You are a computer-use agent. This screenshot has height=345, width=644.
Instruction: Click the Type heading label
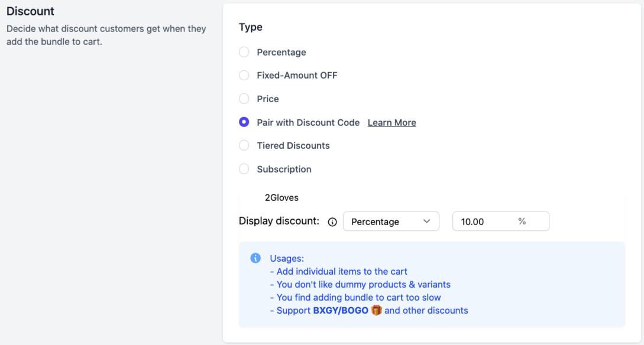point(251,27)
